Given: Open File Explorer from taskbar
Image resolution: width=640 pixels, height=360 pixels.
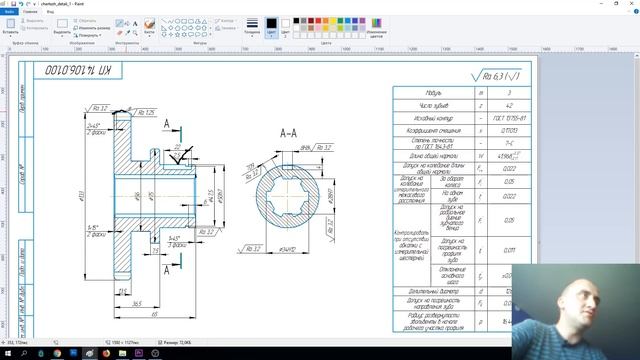Looking at the screenshot, I should pos(122,353).
